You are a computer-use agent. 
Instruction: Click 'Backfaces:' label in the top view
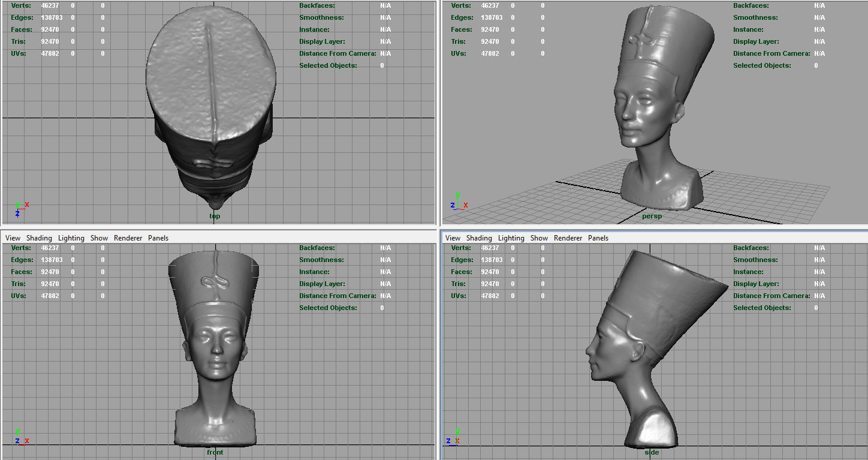[317, 5]
